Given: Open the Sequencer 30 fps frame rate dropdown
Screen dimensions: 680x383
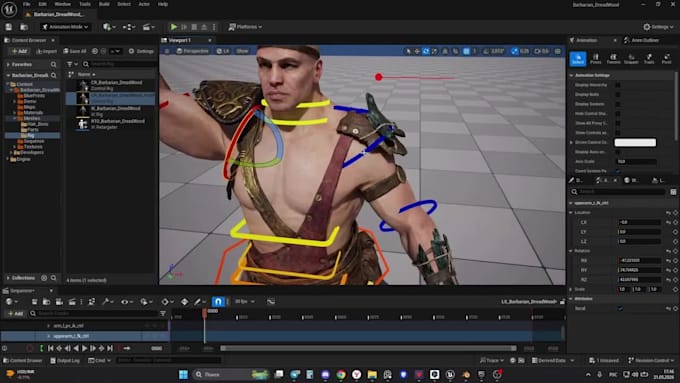Looking at the screenshot, I should [x=245, y=301].
